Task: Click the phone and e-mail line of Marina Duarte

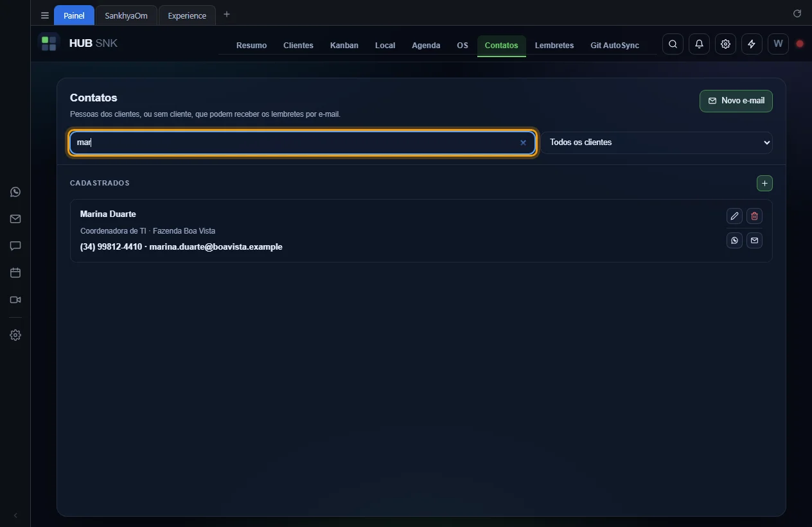Action: [x=181, y=246]
